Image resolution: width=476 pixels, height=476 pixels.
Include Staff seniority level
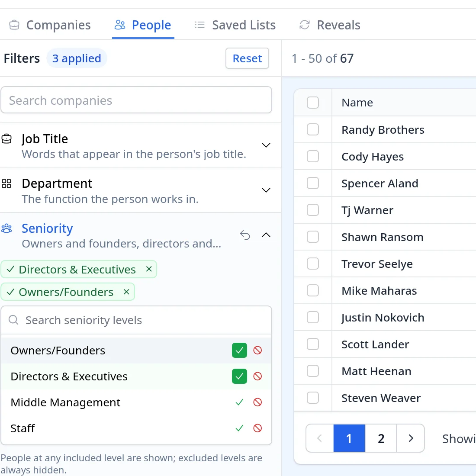coord(240,428)
